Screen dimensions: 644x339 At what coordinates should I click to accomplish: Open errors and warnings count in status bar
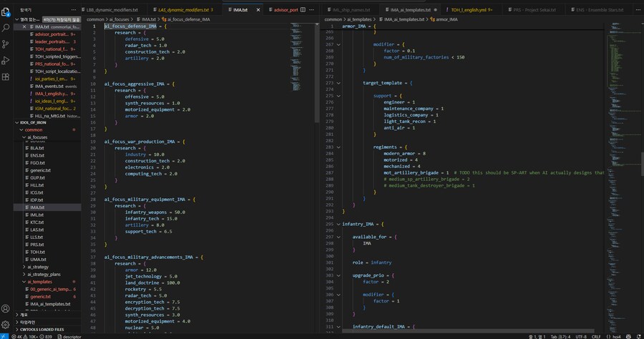pyautogui.click(x=31, y=337)
